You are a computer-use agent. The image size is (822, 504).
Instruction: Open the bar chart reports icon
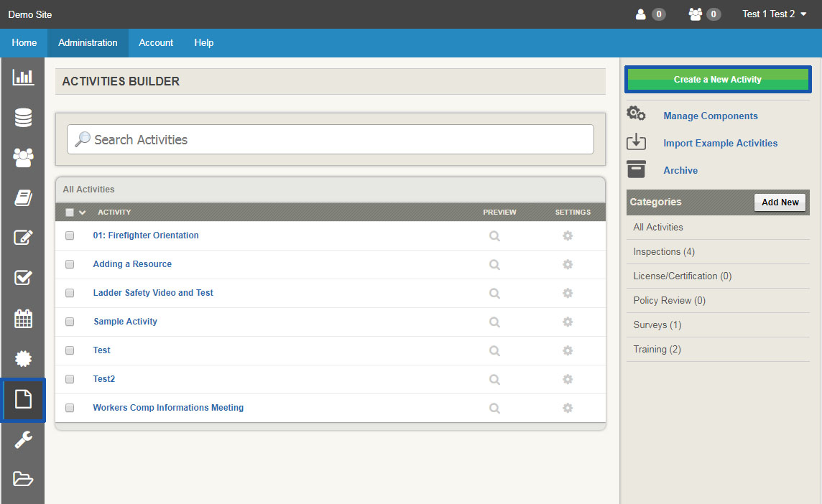[x=23, y=78]
